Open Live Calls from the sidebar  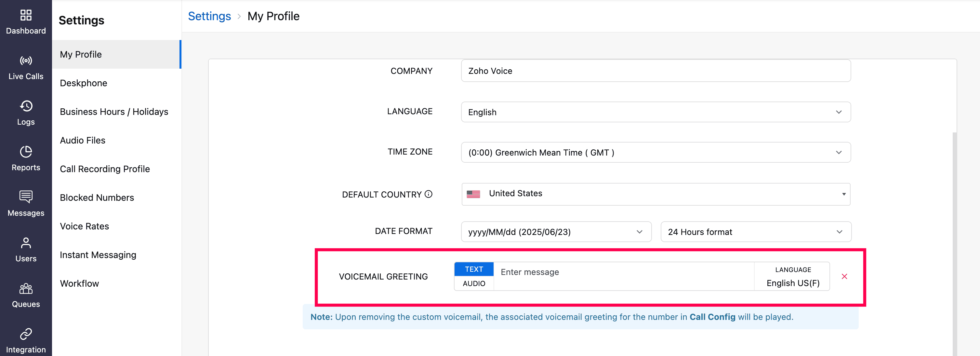[x=26, y=61]
